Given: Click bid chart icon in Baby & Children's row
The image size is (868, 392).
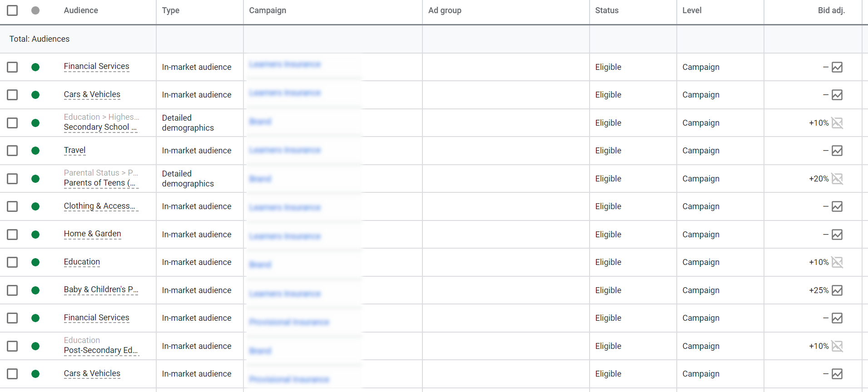Looking at the screenshot, I should click(x=837, y=290).
